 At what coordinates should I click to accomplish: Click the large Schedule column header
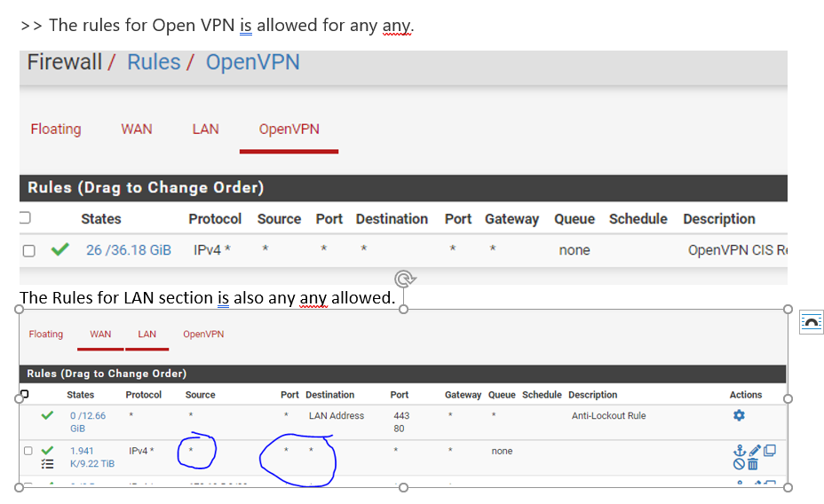click(x=638, y=219)
